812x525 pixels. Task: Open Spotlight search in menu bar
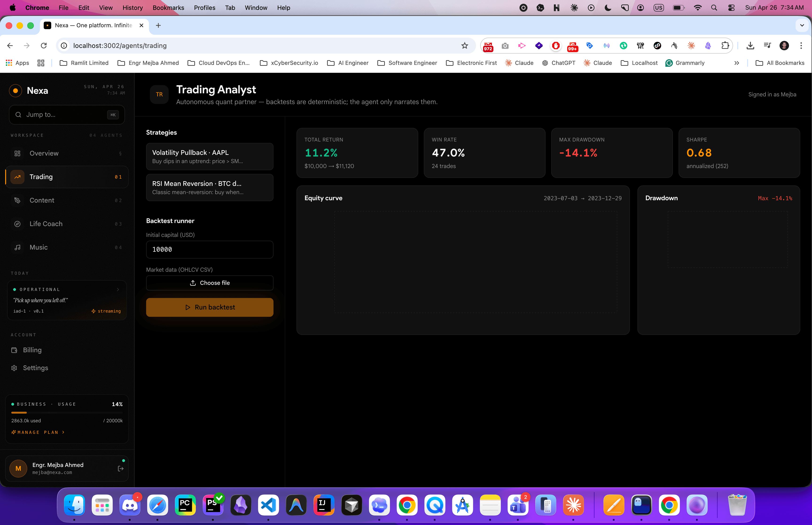(714, 8)
